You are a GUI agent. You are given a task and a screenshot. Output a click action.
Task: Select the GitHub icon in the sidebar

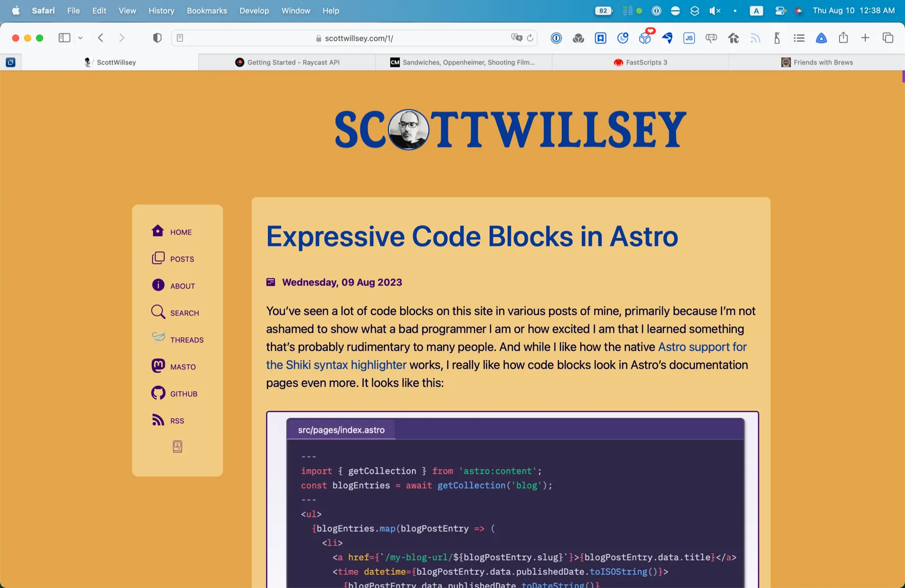pyautogui.click(x=158, y=393)
